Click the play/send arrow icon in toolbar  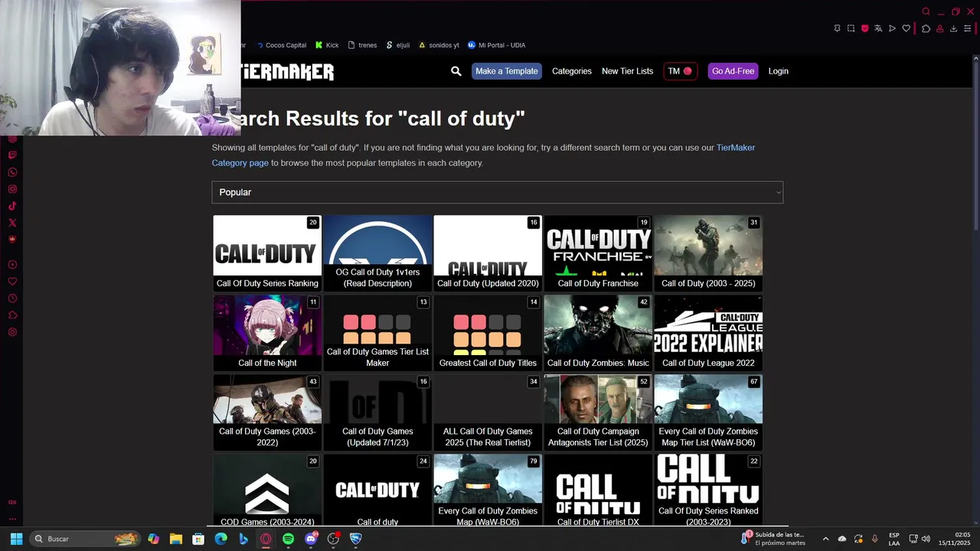point(892,28)
